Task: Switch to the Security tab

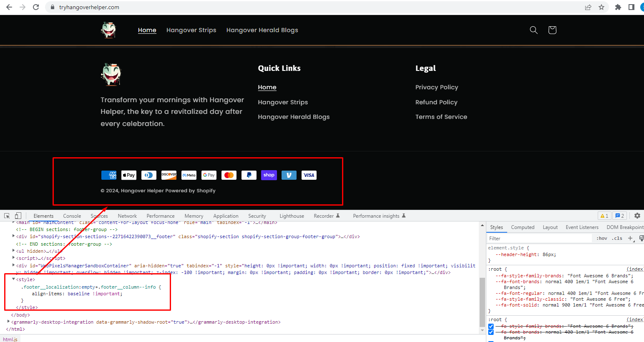Action: (x=257, y=216)
